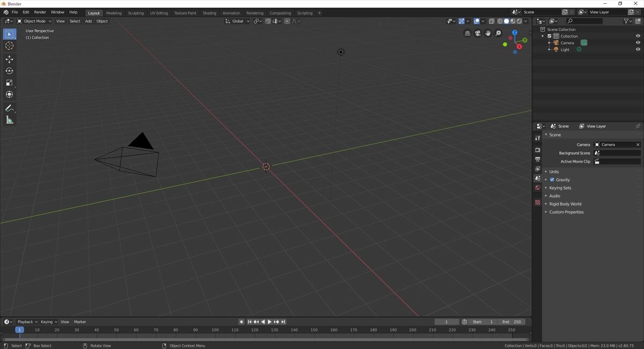This screenshot has width=644, height=349.
Task: Click frame 100 on the timeline
Action: click(x=215, y=330)
